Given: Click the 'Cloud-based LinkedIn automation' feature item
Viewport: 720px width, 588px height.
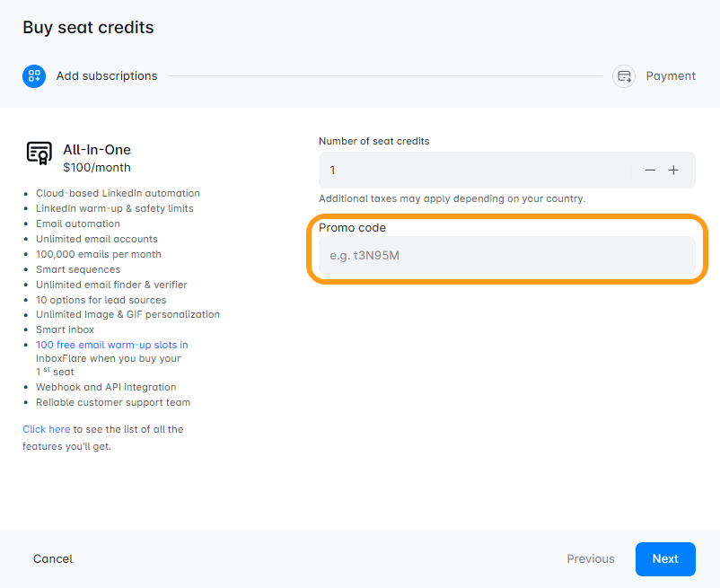Looking at the screenshot, I should pos(118,193).
